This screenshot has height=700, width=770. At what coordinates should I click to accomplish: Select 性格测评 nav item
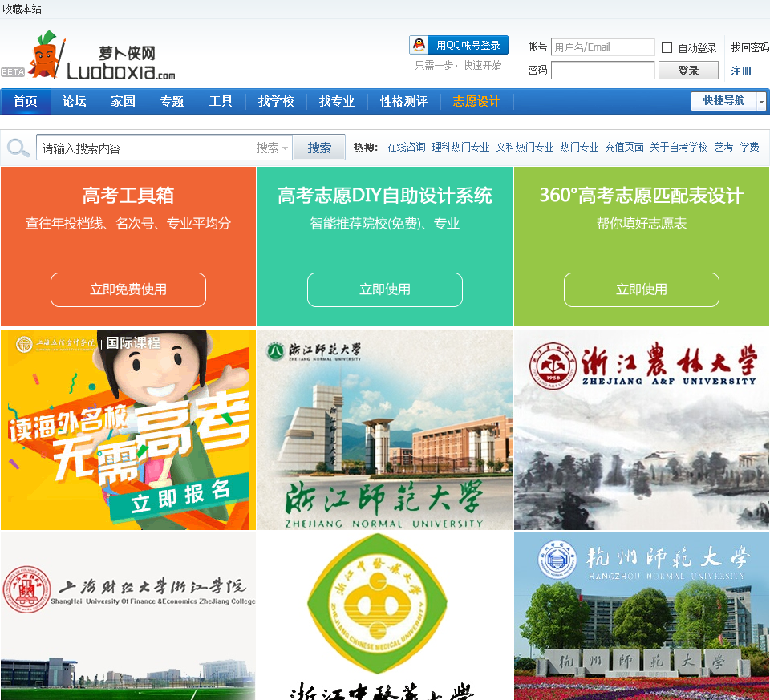403,102
